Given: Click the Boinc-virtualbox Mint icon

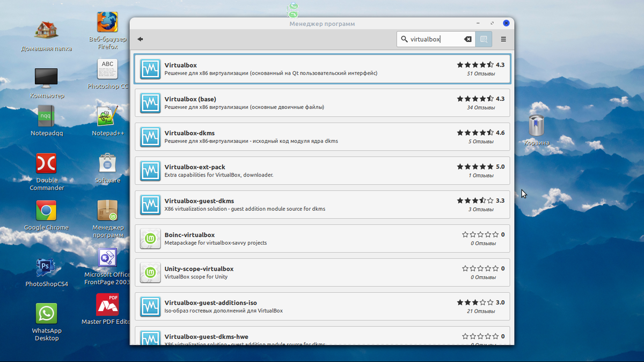Looking at the screenshot, I should pyautogui.click(x=150, y=239).
